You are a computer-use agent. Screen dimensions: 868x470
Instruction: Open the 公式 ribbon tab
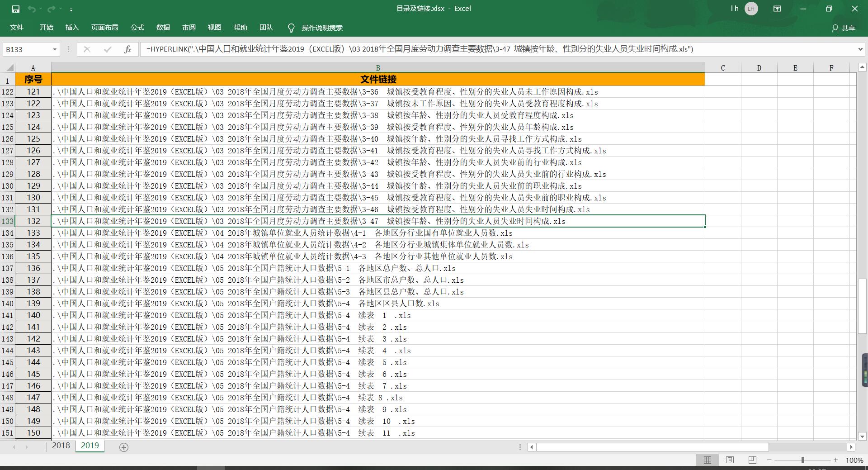tap(137, 28)
